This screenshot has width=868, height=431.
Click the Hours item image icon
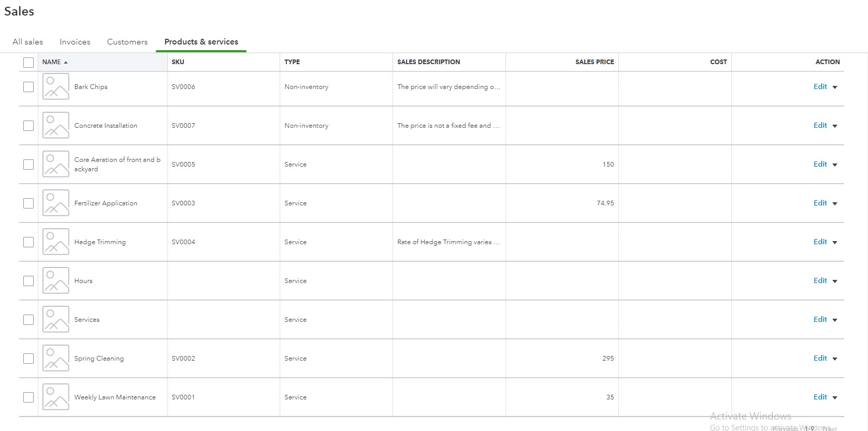55,281
